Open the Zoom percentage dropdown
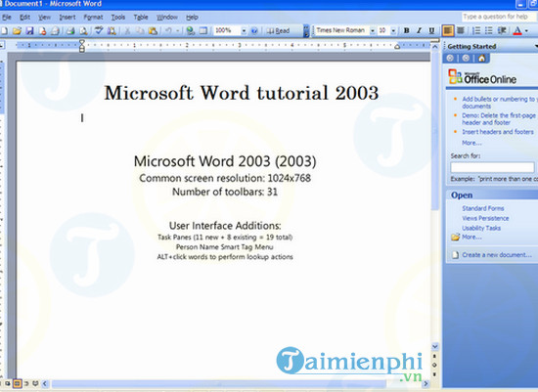Viewport: 538px width, 392px height. pyautogui.click(x=244, y=31)
